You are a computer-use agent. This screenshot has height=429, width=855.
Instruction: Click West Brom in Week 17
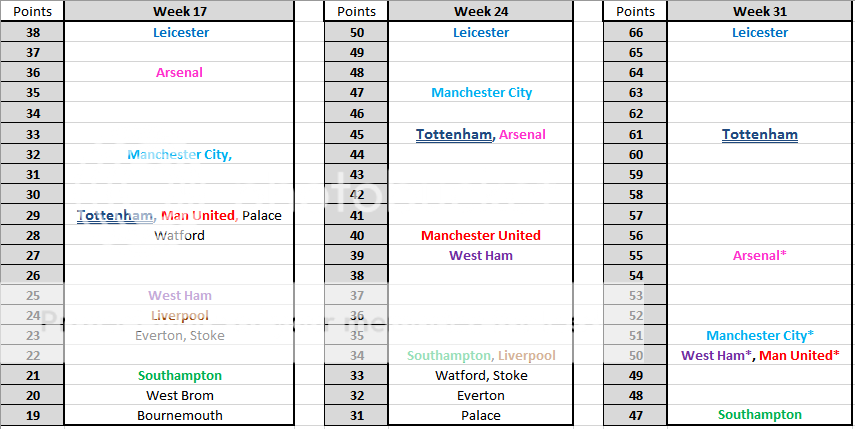tap(180, 395)
